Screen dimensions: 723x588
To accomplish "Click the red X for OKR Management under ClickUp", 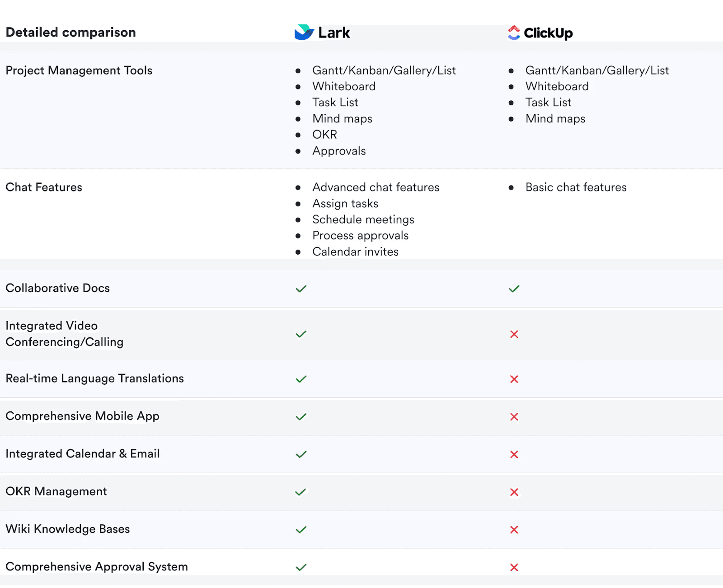I will point(514,492).
